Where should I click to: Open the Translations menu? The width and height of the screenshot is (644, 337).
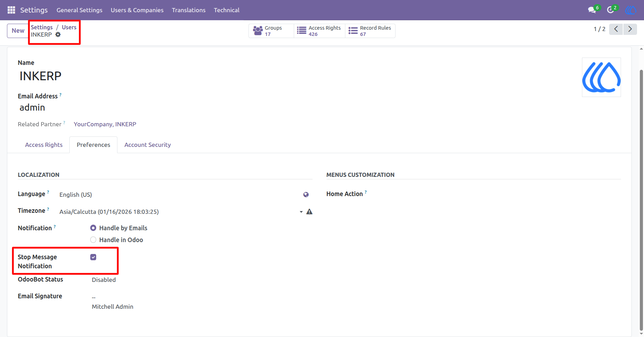coord(189,10)
